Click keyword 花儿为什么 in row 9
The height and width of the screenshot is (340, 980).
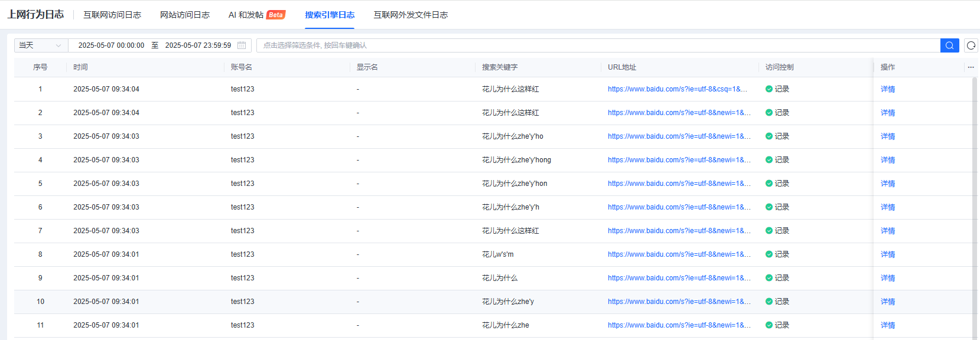(500, 278)
